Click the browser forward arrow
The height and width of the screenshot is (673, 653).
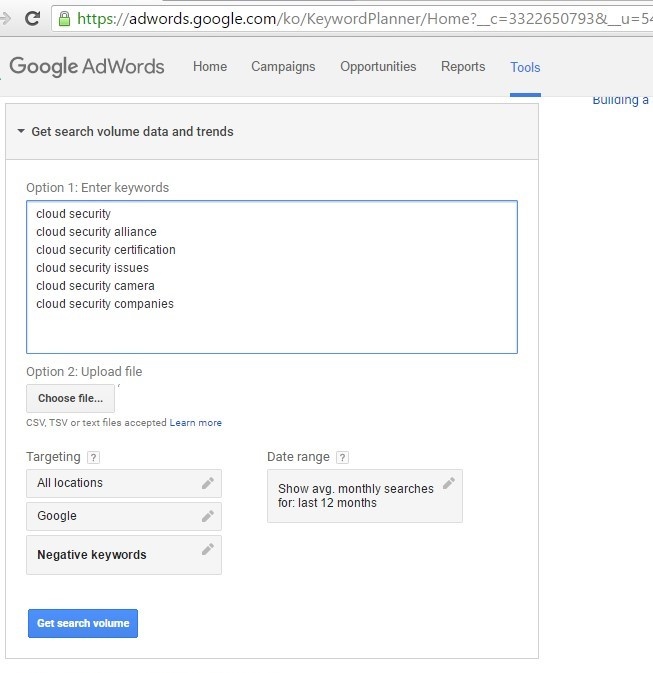(x=6, y=18)
